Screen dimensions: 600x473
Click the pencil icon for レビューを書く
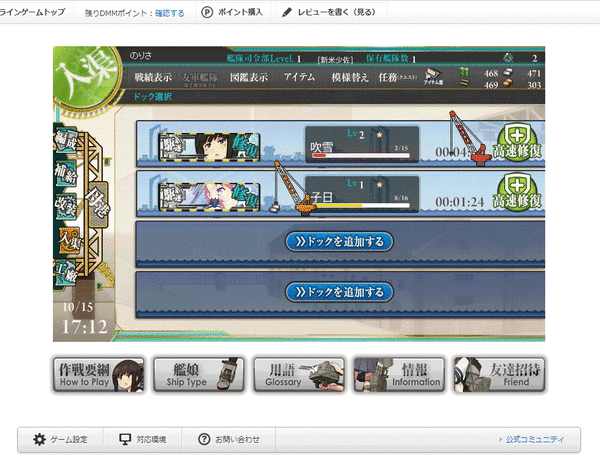pyautogui.click(x=286, y=13)
